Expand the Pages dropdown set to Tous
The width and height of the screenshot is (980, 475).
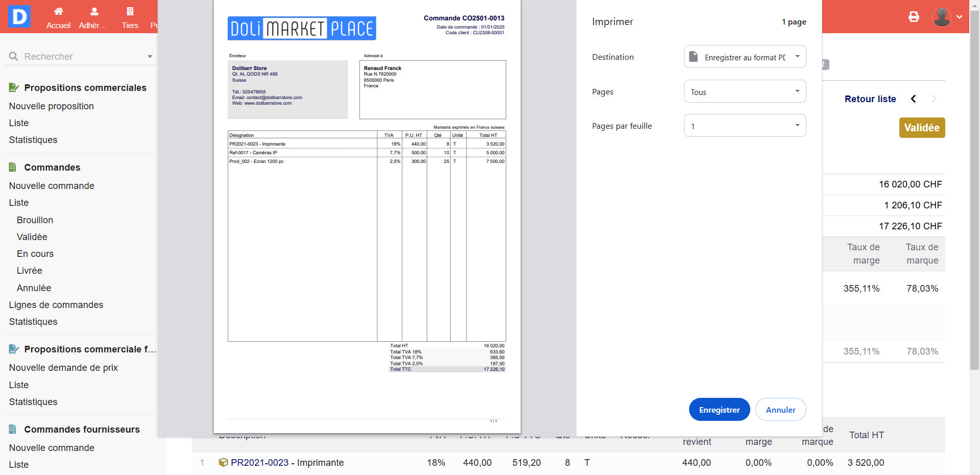click(x=745, y=92)
